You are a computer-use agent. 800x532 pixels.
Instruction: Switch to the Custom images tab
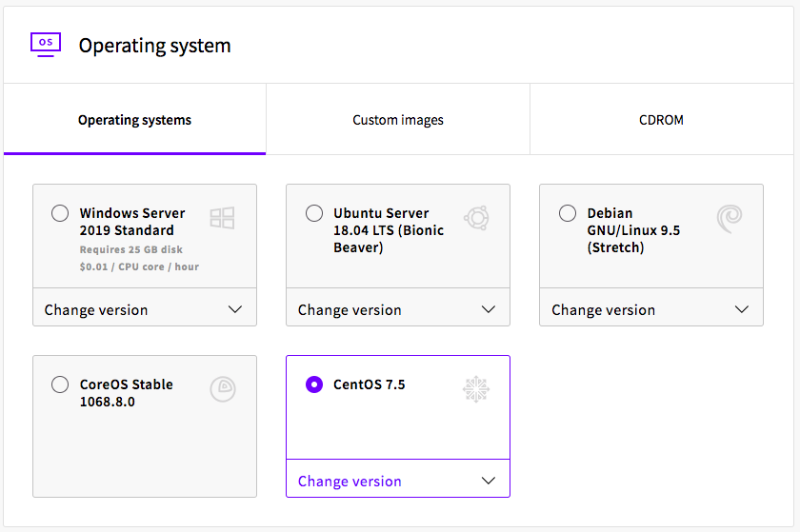(x=398, y=120)
